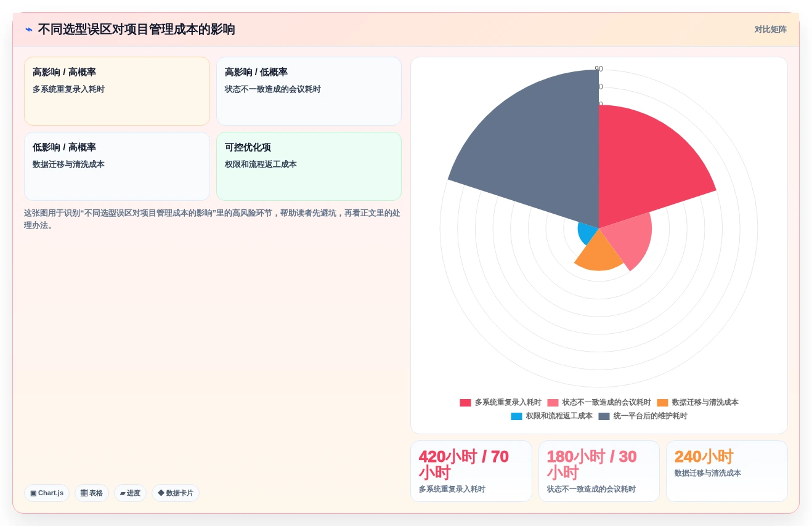
Task: Click 状态不一致造成的会议耗时 text in matrix card
Action: tap(273, 89)
